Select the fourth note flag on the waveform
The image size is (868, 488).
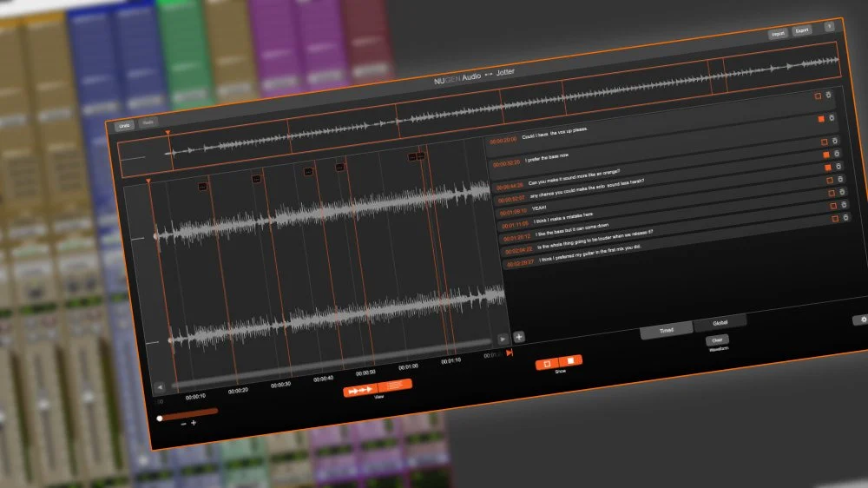click(340, 167)
